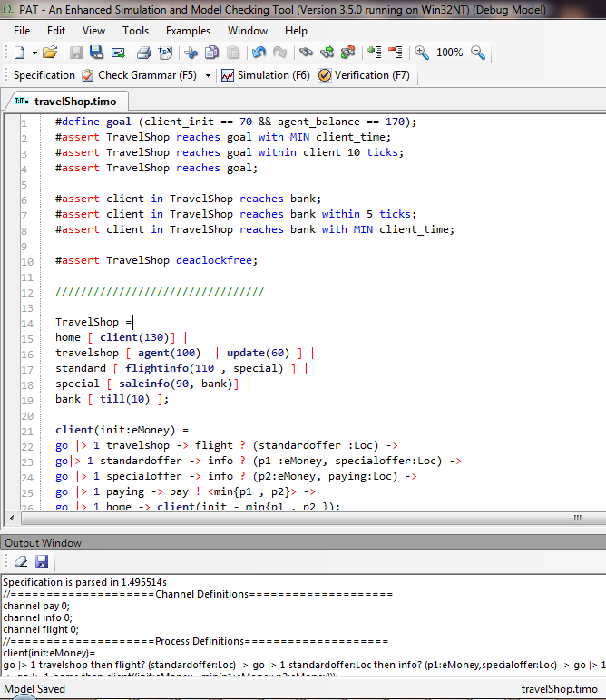Viewport: 606px width, 700px height.
Task: Click the Output Window title bar
Action: [x=303, y=543]
